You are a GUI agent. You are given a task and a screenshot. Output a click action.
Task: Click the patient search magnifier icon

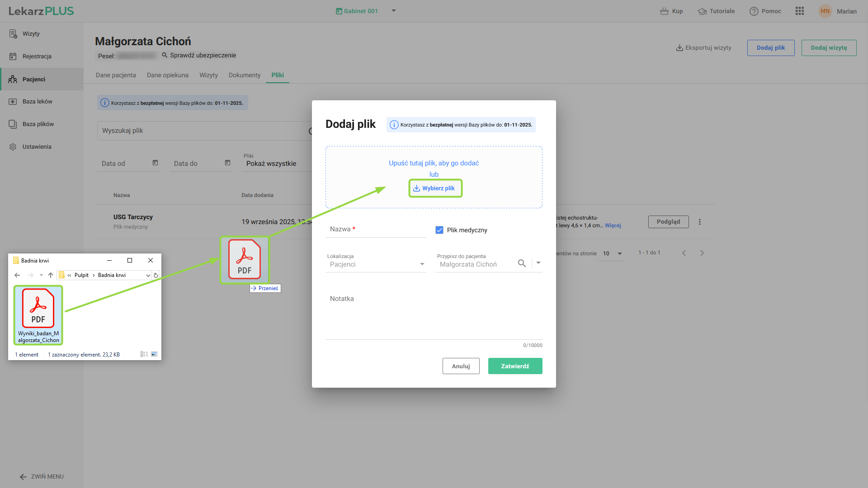[522, 263]
